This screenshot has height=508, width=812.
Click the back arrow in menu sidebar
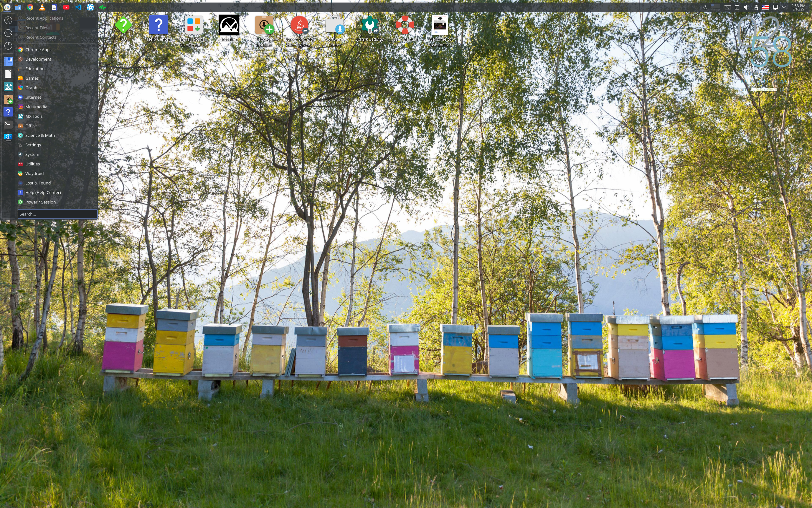pyautogui.click(x=8, y=21)
